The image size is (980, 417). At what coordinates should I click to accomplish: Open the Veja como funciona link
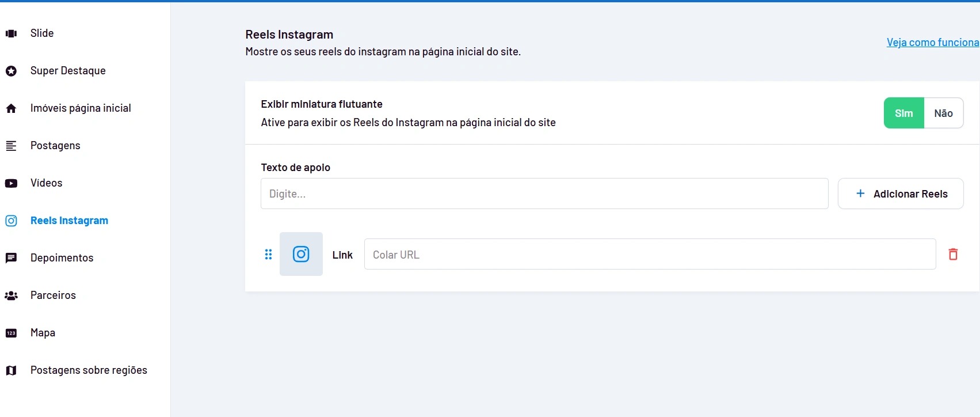click(933, 42)
